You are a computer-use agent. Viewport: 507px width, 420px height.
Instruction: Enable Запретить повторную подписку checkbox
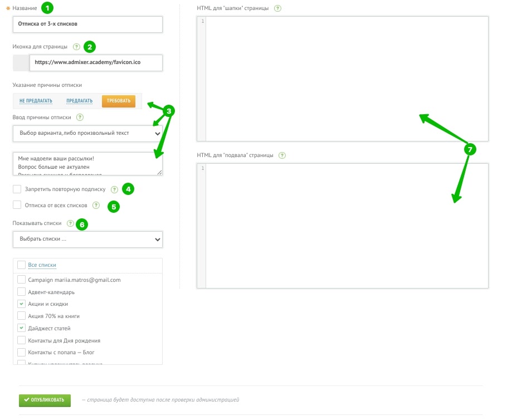(x=17, y=189)
